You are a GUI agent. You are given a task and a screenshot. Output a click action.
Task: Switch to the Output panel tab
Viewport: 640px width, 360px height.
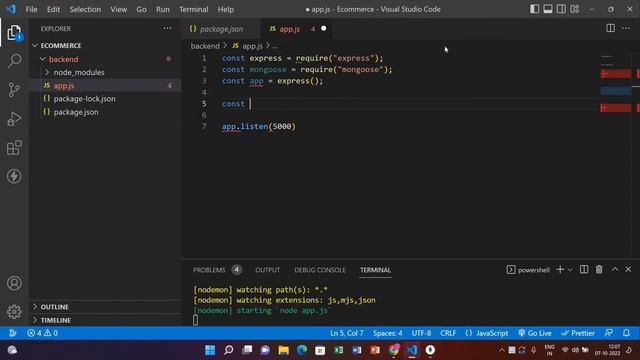[267, 270]
